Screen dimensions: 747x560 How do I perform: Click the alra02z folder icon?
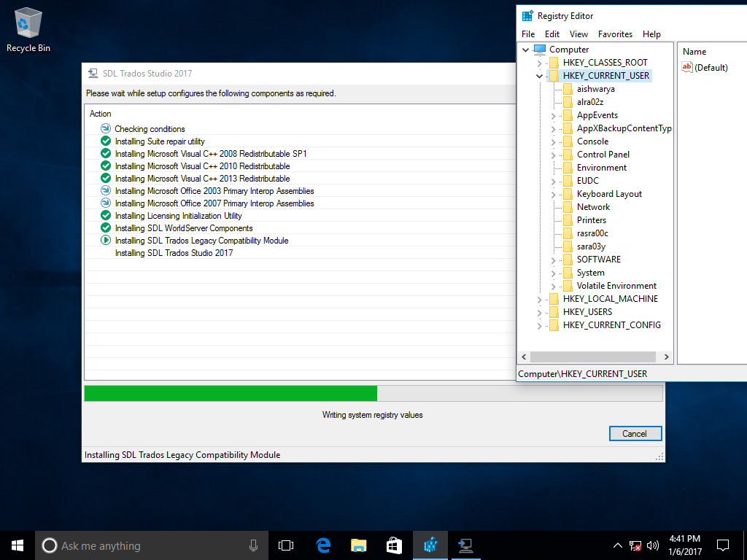point(568,102)
